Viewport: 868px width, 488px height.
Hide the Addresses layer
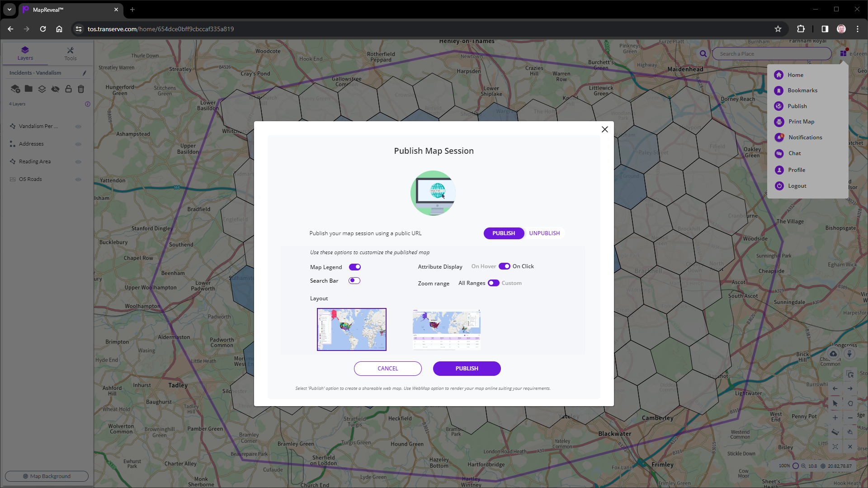coord(78,144)
